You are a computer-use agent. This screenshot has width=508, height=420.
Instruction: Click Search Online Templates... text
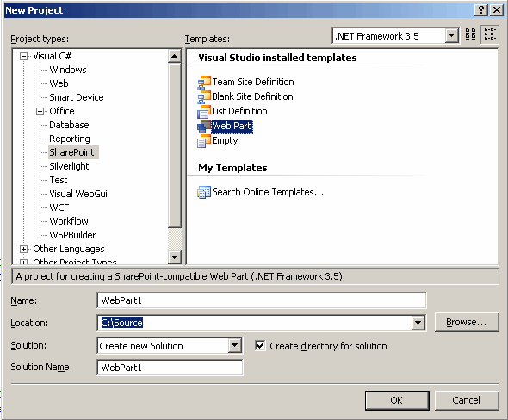point(268,192)
